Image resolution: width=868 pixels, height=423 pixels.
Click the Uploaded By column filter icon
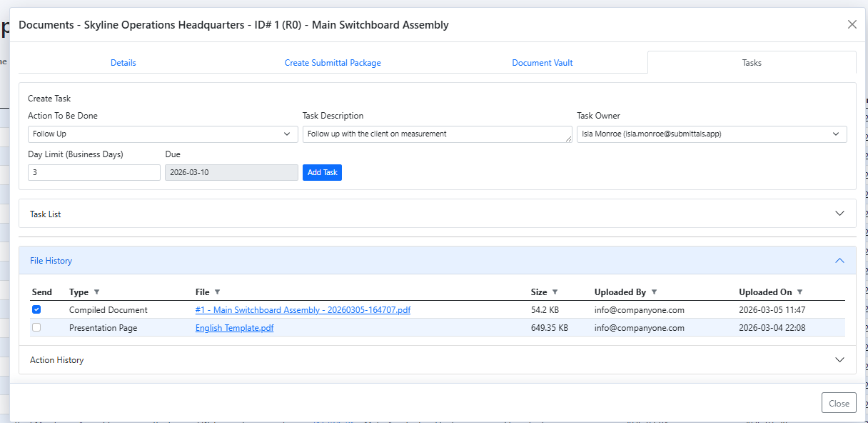(x=654, y=292)
